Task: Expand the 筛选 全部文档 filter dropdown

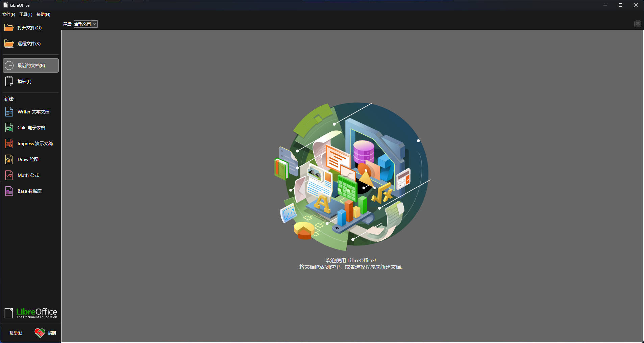Action: pyautogui.click(x=85, y=24)
